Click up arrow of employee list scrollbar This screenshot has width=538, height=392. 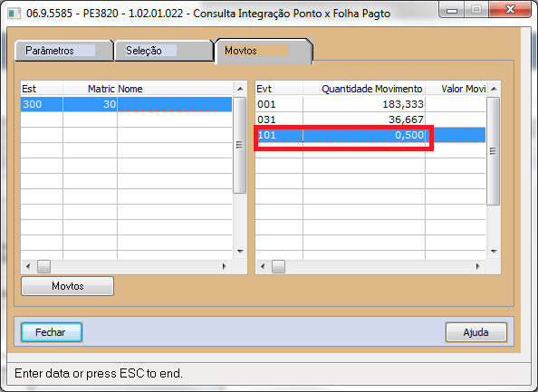tap(240, 89)
